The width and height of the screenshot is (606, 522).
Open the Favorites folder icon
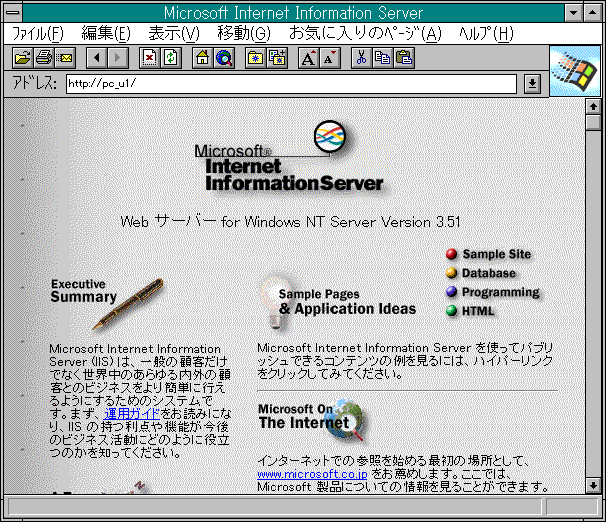tap(255, 58)
